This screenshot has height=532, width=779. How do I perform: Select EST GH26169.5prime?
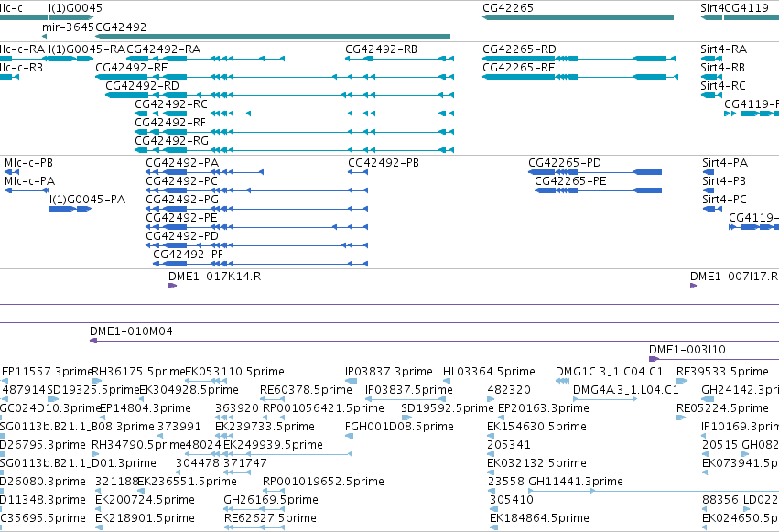pos(254,509)
